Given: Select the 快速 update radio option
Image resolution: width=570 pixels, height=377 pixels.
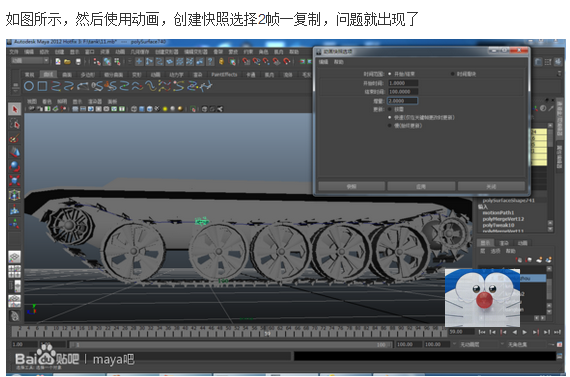Looking at the screenshot, I should coord(389,117).
